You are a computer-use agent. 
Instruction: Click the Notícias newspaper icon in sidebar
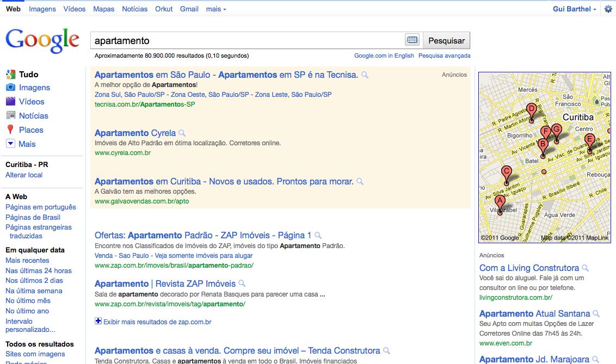click(10, 115)
